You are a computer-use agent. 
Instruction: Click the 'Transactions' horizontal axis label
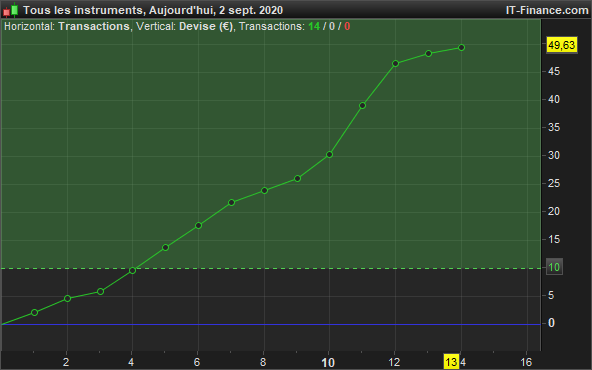94,26
